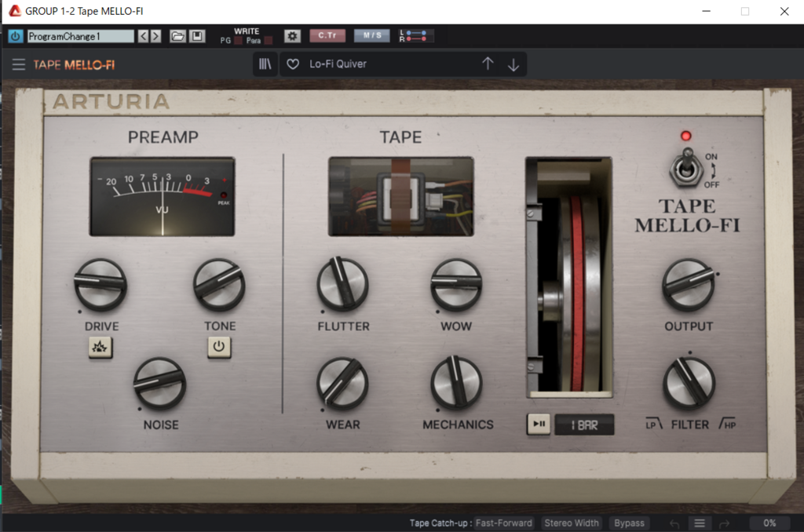Viewport: 804px width, 532px height.
Task: Click the spinning tape flywheel display
Action: (x=569, y=277)
